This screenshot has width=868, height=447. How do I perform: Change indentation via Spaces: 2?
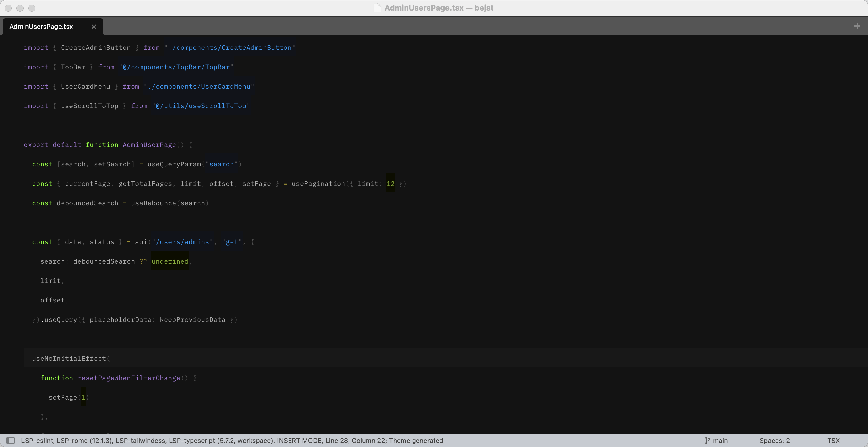(x=774, y=440)
